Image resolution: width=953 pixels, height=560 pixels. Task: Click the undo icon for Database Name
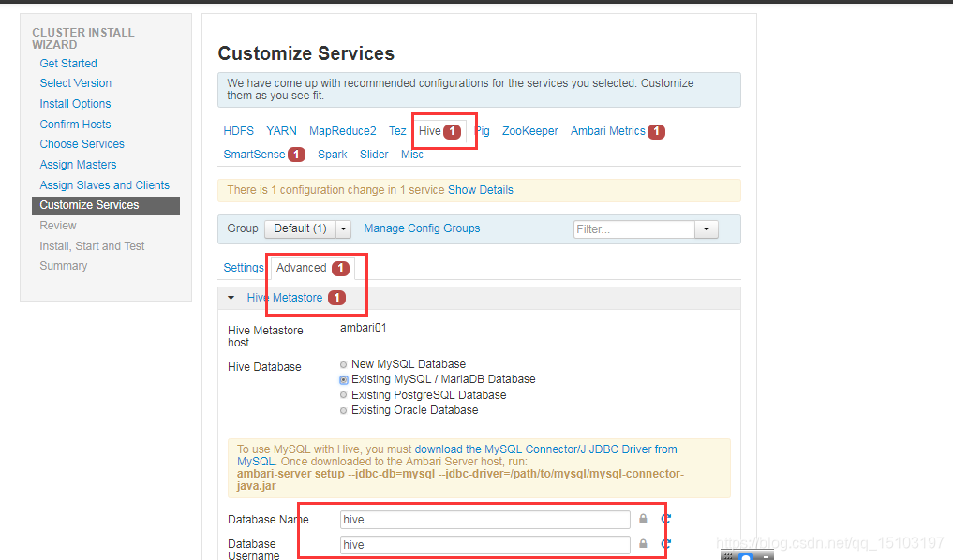pyautogui.click(x=666, y=518)
